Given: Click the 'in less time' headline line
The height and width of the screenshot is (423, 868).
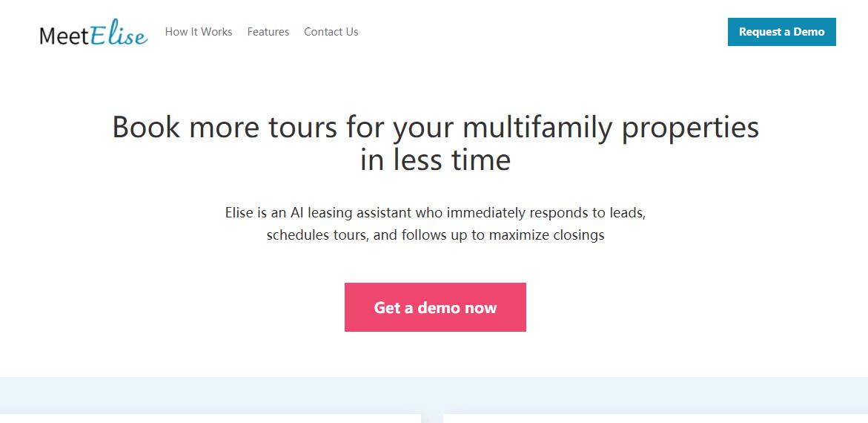Looking at the screenshot, I should 435,160.
